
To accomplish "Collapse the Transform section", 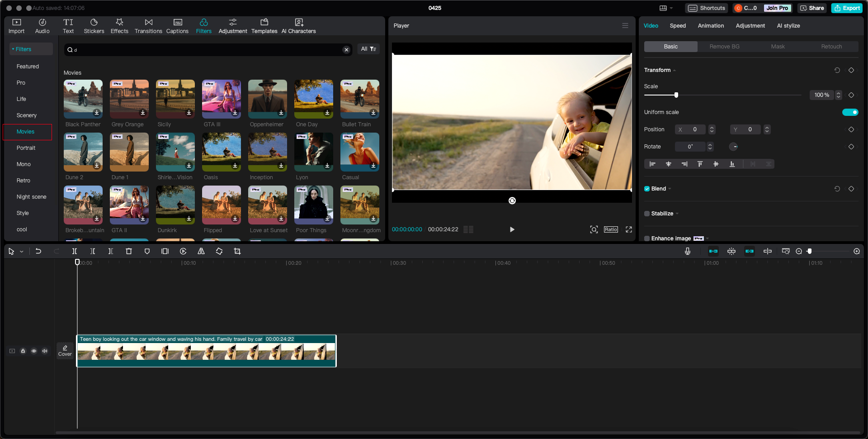I will 675,70.
